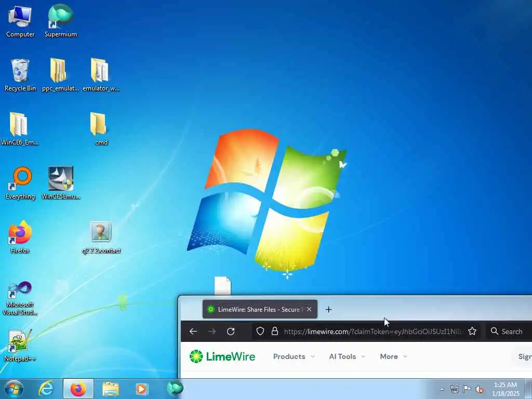Select the Notepad++ desktop shortcut
532x399 pixels.
(x=20, y=345)
